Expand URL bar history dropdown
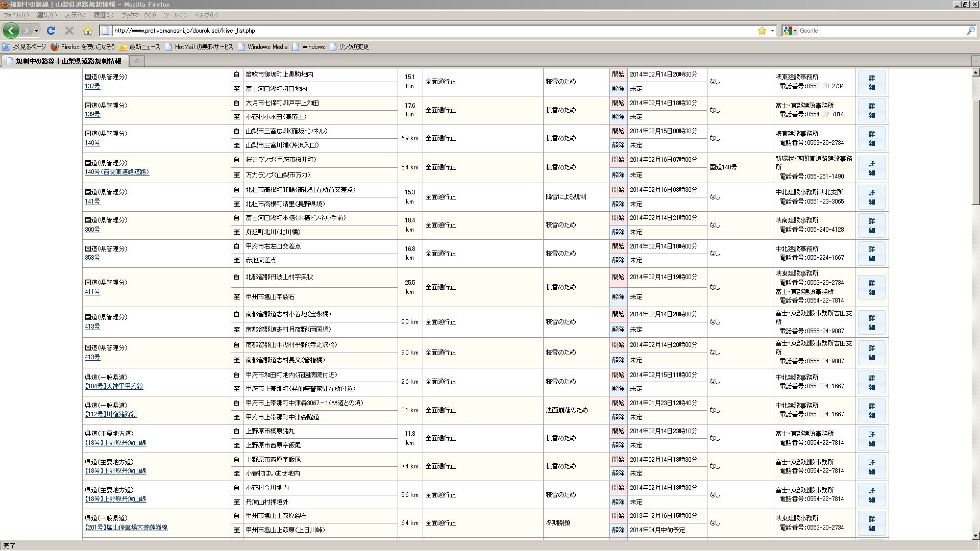This screenshot has height=551, width=980. pyautogui.click(x=772, y=31)
